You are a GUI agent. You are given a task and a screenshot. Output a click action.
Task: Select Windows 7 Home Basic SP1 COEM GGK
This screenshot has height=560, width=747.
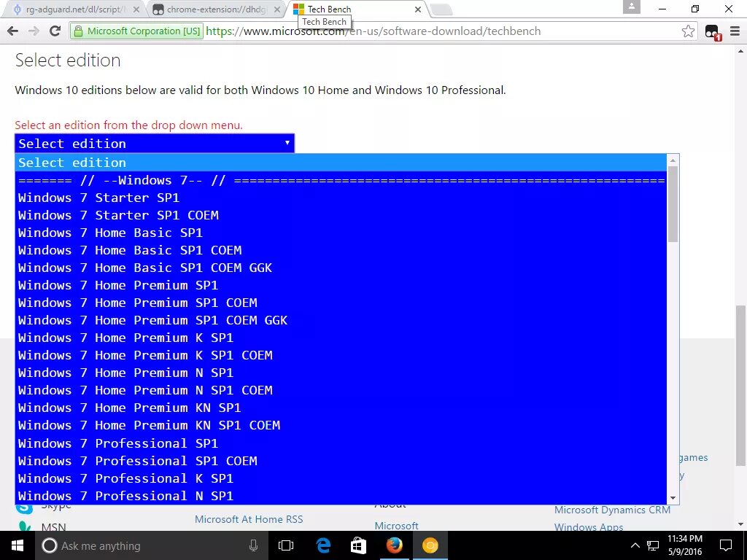point(341,268)
